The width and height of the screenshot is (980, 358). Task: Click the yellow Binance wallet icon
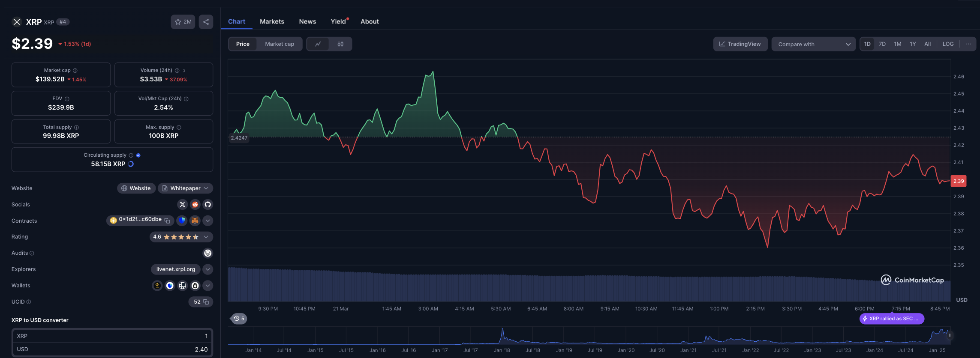point(157,286)
